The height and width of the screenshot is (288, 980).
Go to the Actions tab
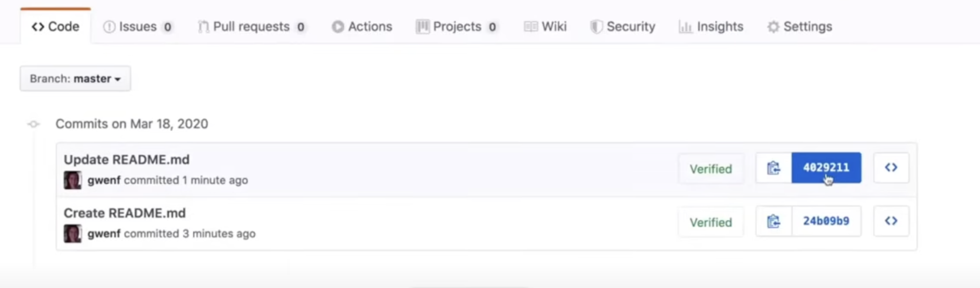(x=362, y=26)
